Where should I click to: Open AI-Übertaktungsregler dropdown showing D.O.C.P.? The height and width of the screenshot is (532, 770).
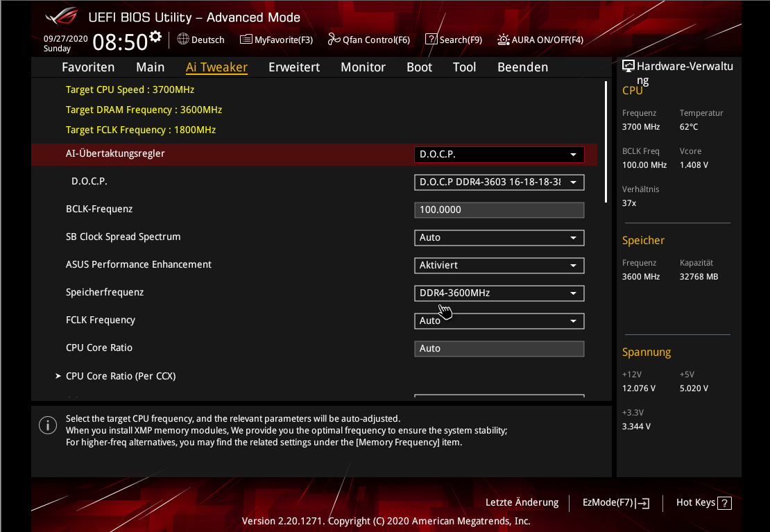pyautogui.click(x=499, y=154)
